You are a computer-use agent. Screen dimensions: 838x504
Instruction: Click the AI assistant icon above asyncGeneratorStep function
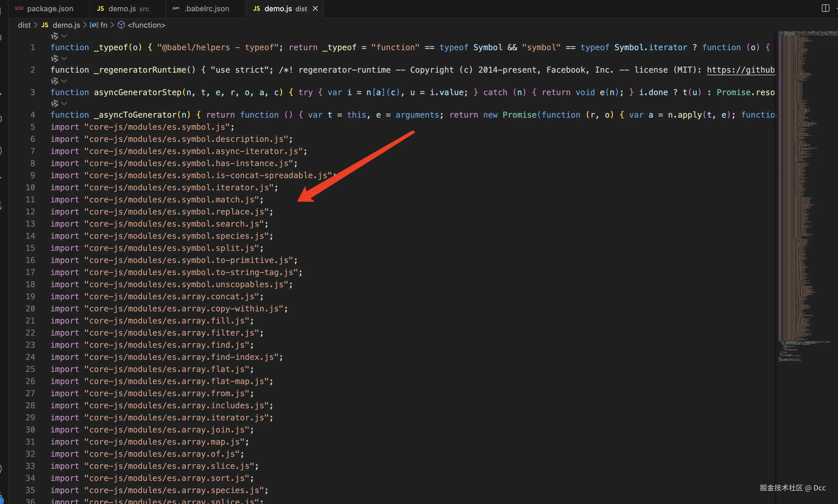pyautogui.click(x=54, y=81)
